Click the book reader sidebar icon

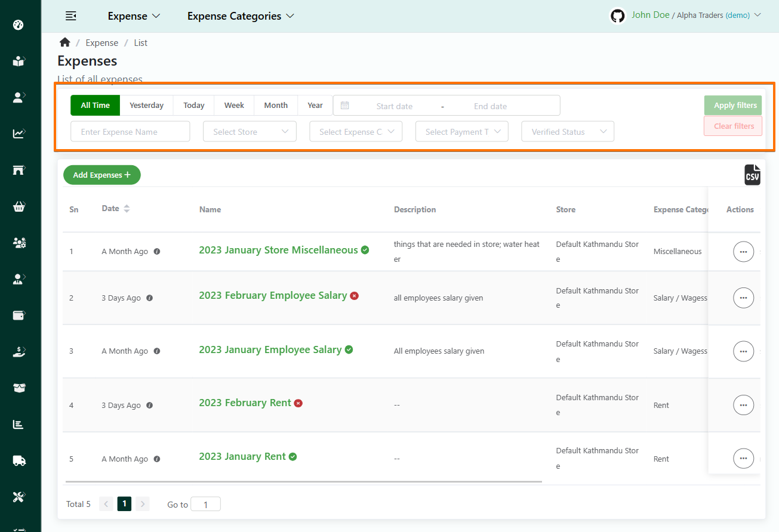pos(18,61)
